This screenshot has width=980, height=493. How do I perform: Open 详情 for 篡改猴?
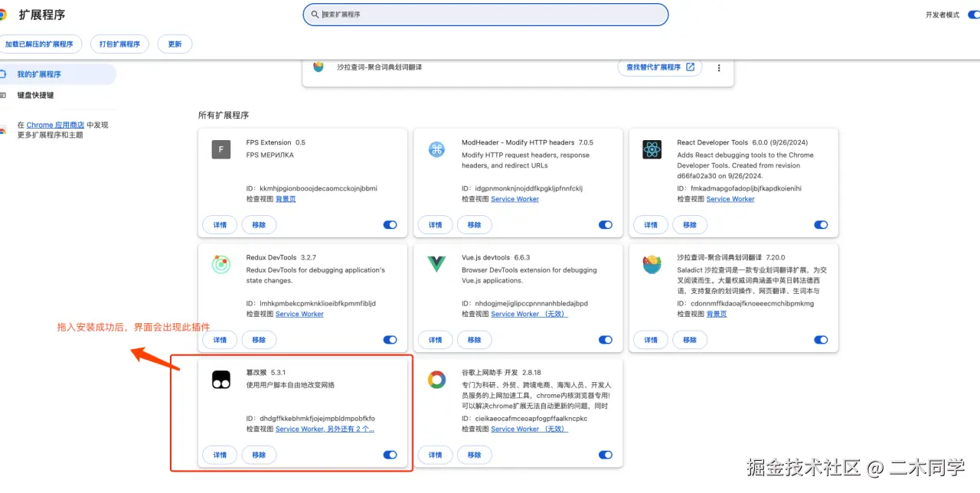(x=220, y=455)
